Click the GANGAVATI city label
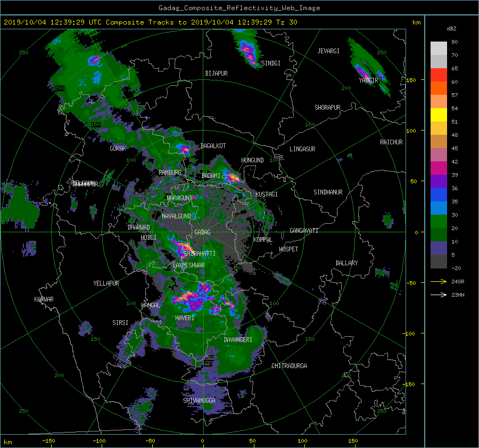 point(304,231)
